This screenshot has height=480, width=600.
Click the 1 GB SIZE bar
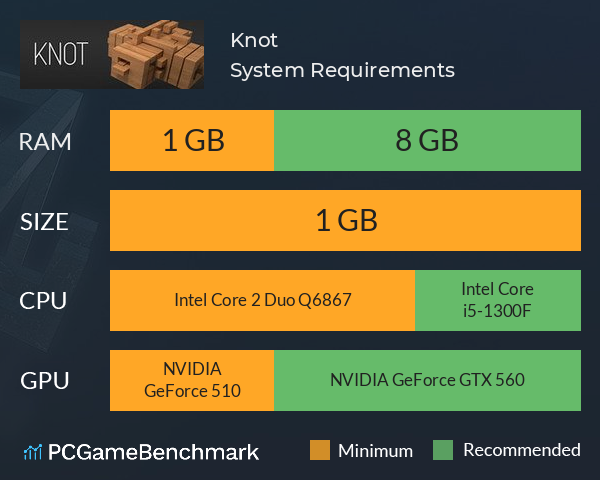point(346,220)
